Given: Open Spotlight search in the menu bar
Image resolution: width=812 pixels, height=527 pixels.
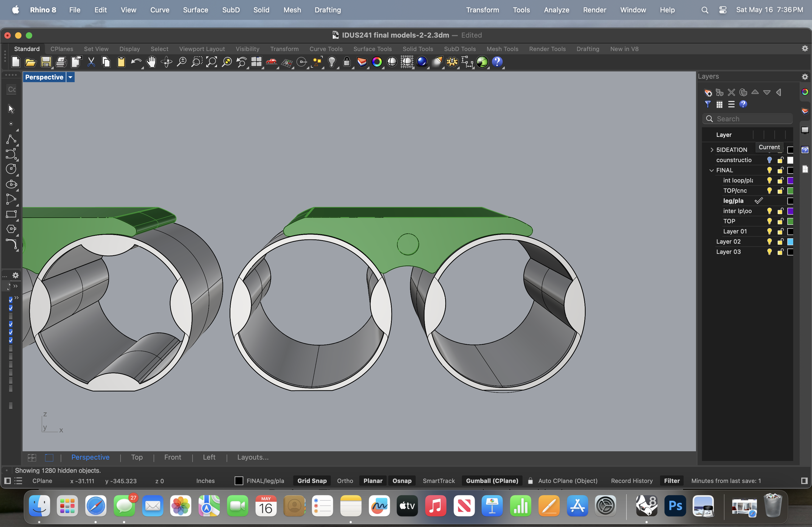Looking at the screenshot, I should pos(705,10).
